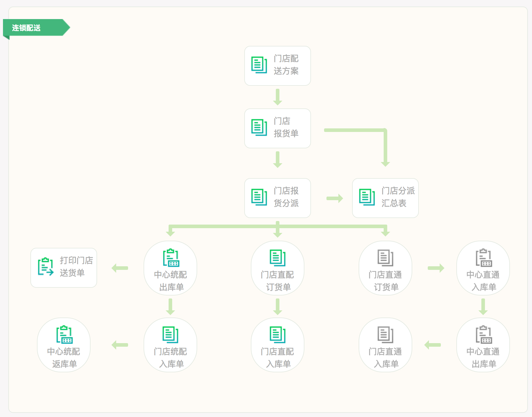Click the 中心统配返库单 icon
The width and height of the screenshot is (532, 417).
pos(64,334)
